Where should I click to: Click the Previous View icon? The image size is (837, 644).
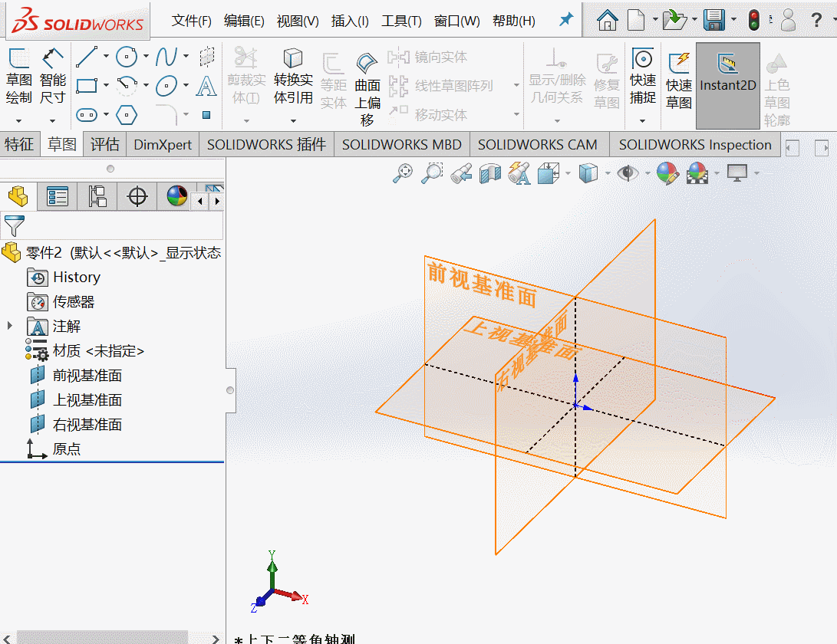tap(461, 173)
